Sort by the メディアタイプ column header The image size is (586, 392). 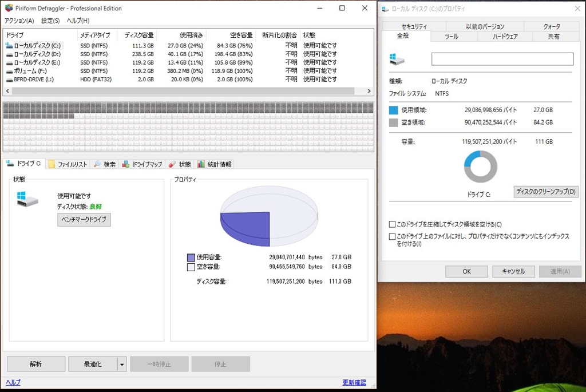[97, 35]
